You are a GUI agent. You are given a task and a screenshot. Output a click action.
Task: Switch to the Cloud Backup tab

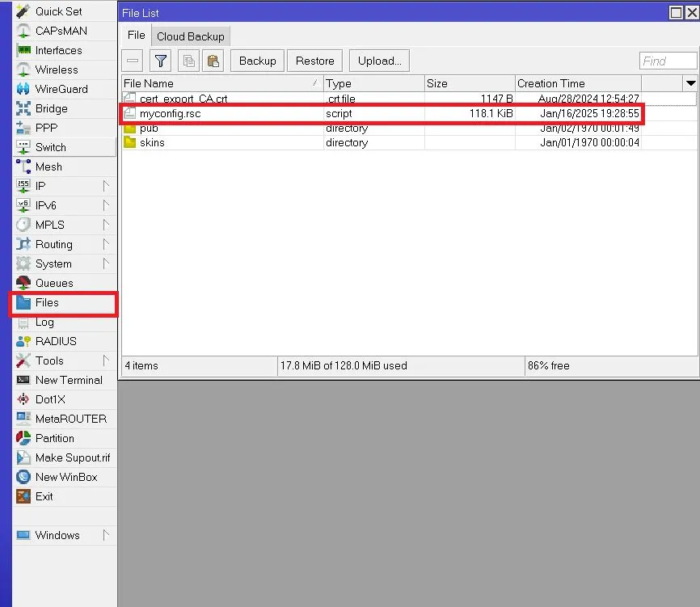click(x=190, y=36)
